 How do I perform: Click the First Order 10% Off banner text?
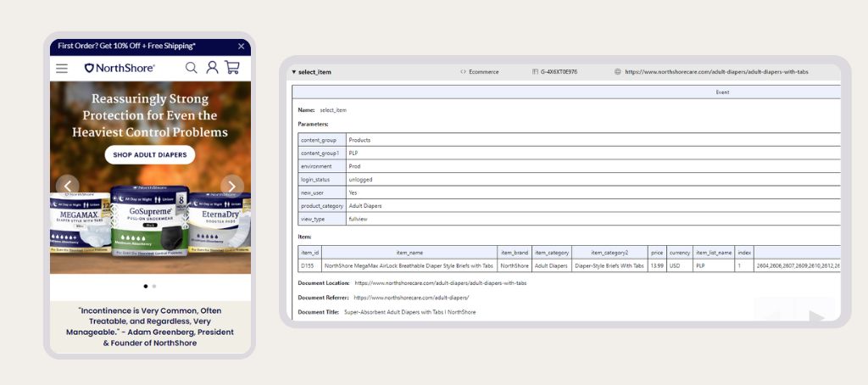(126, 46)
